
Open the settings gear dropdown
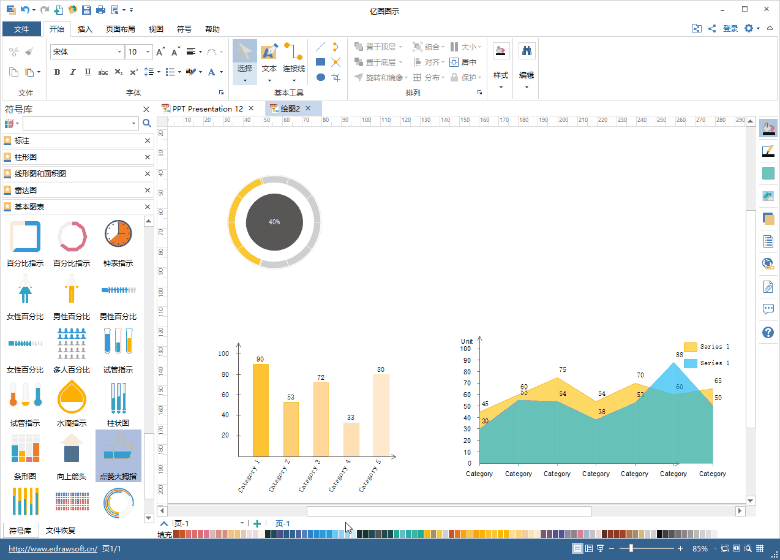[758, 28]
